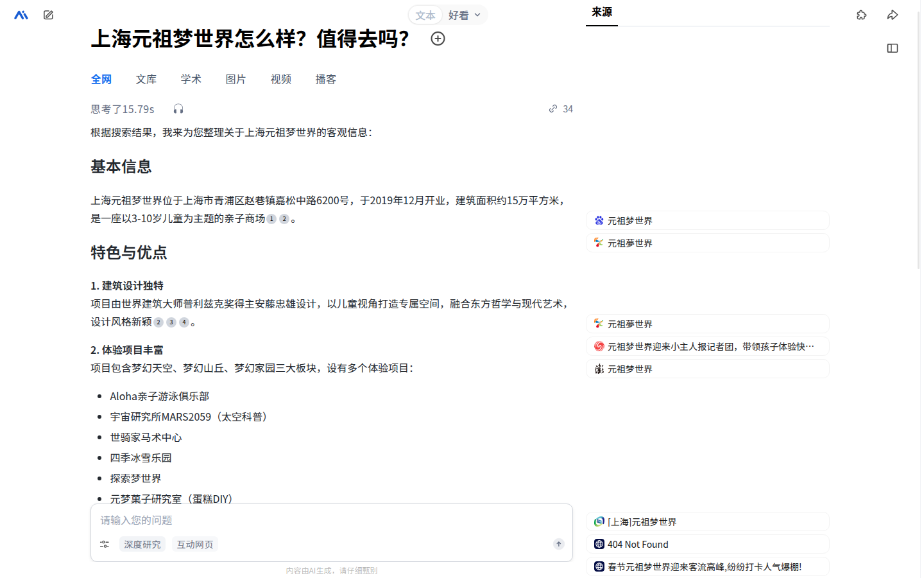
Task: Switch to the 视频 tab
Action: point(281,79)
